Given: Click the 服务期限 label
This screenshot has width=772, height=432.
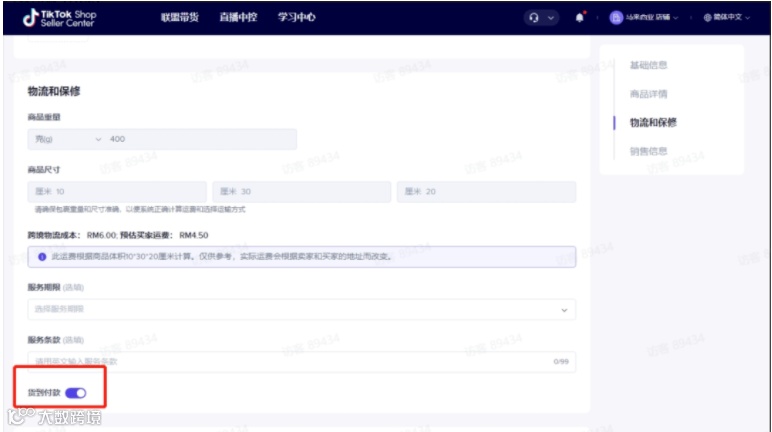Looking at the screenshot, I should tap(44, 287).
